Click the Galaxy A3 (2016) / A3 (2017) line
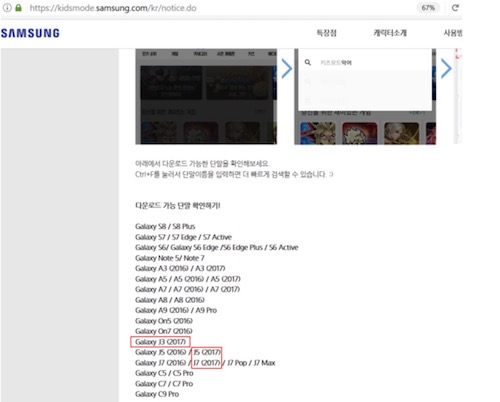The height and width of the screenshot is (402, 500). click(180, 268)
